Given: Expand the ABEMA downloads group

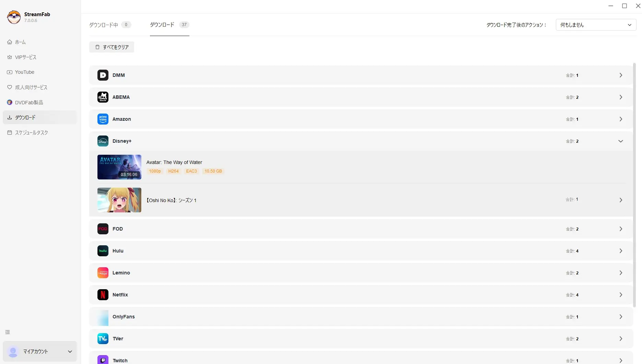Looking at the screenshot, I should click(x=621, y=97).
